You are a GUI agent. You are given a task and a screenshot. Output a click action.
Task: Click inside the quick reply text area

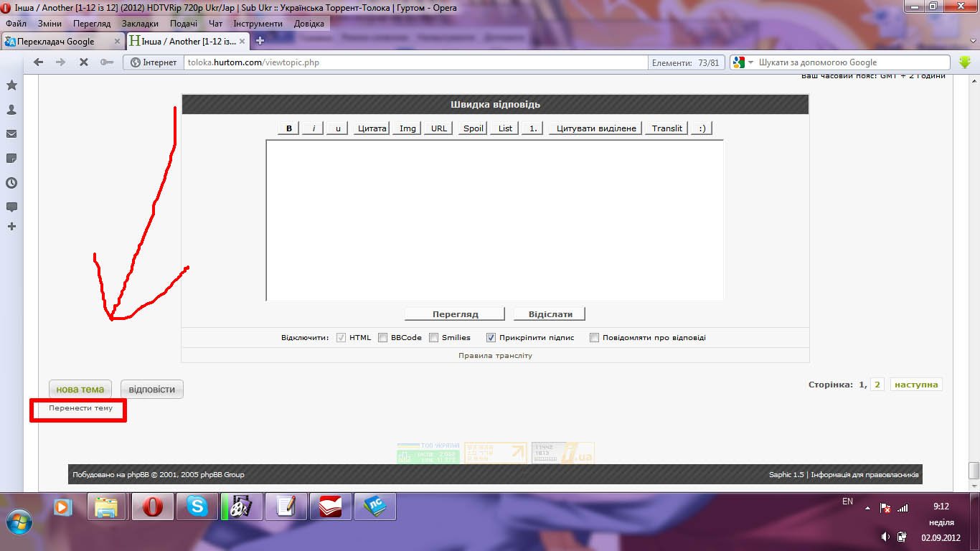(495, 220)
